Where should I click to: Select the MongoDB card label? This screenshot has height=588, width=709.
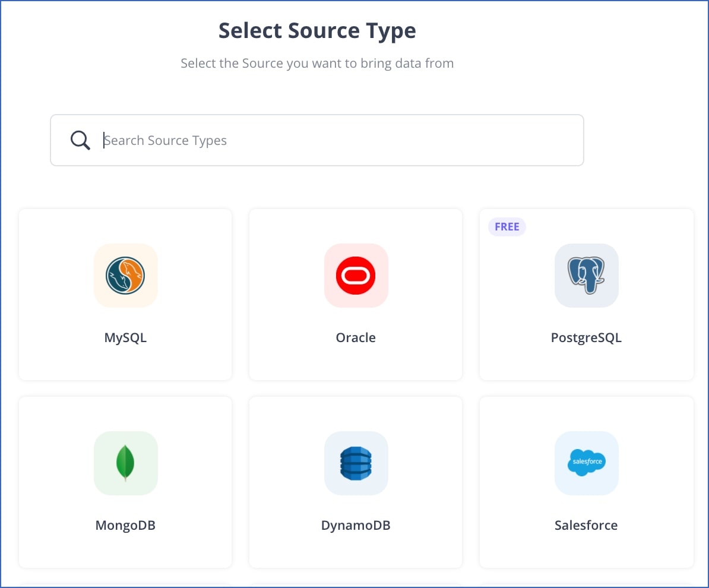coord(125,525)
